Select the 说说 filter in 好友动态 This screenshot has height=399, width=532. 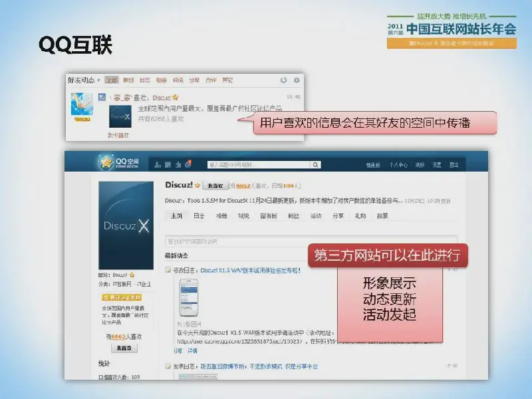click(x=178, y=80)
